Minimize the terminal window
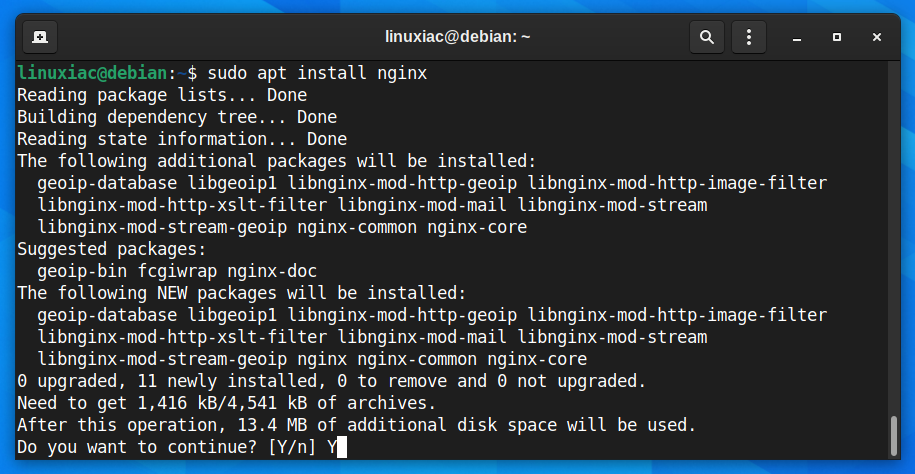 pyautogui.click(x=797, y=37)
